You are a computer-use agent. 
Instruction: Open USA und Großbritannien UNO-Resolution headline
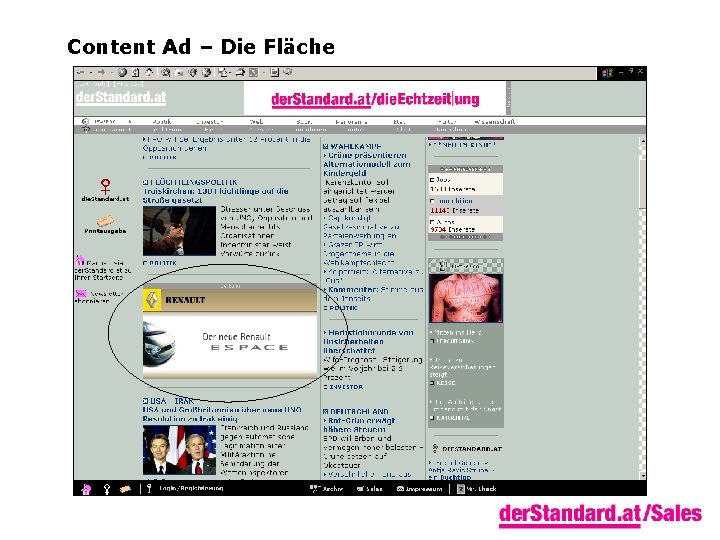pyautogui.click(x=222, y=414)
